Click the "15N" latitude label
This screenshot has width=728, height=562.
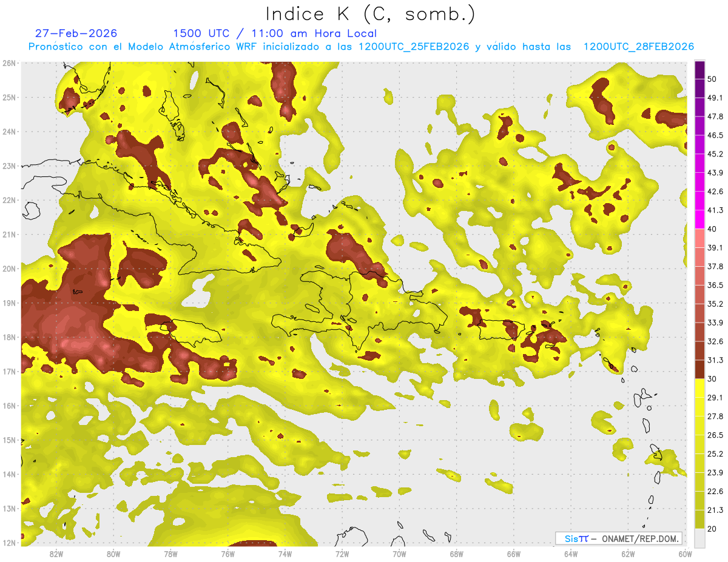pyautogui.click(x=9, y=440)
